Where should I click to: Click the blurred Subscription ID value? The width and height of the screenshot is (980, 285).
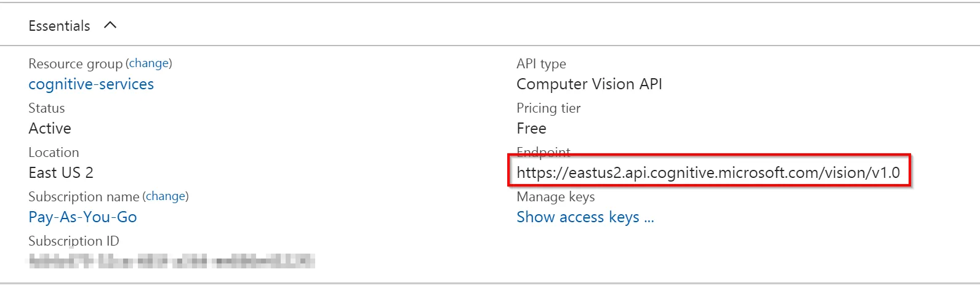click(171, 261)
